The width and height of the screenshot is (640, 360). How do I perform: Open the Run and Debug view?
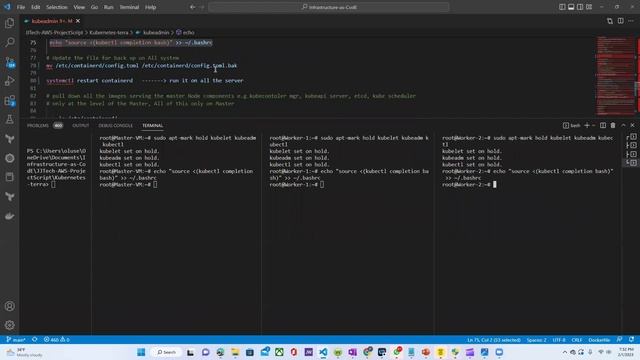pos(9,81)
